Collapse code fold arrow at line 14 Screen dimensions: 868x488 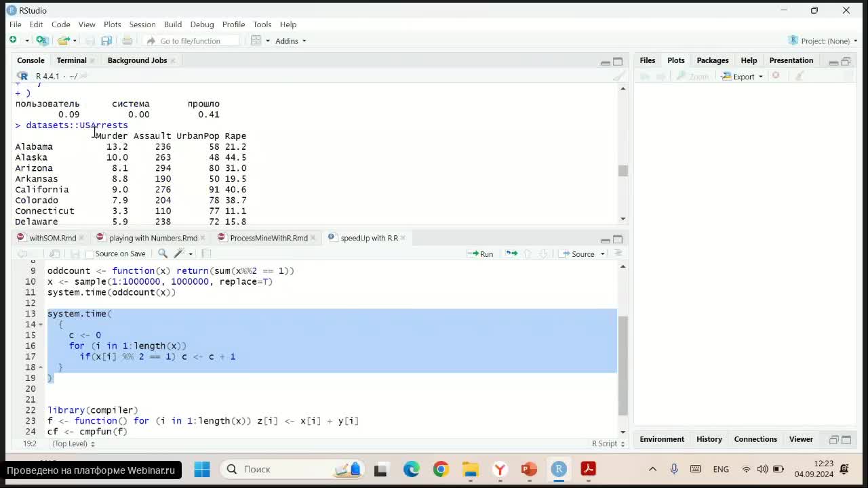(x=40, y=325)
